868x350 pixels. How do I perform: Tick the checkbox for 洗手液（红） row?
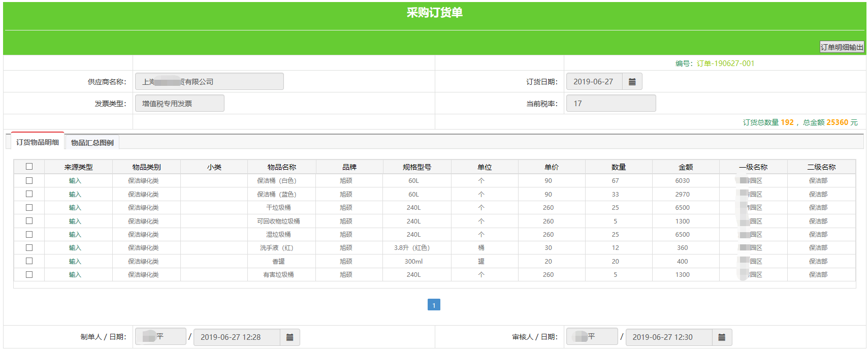tap(29, 248)
